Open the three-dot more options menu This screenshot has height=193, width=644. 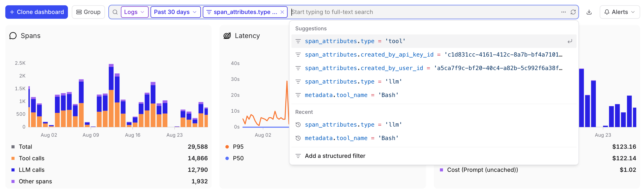[564, 12]
